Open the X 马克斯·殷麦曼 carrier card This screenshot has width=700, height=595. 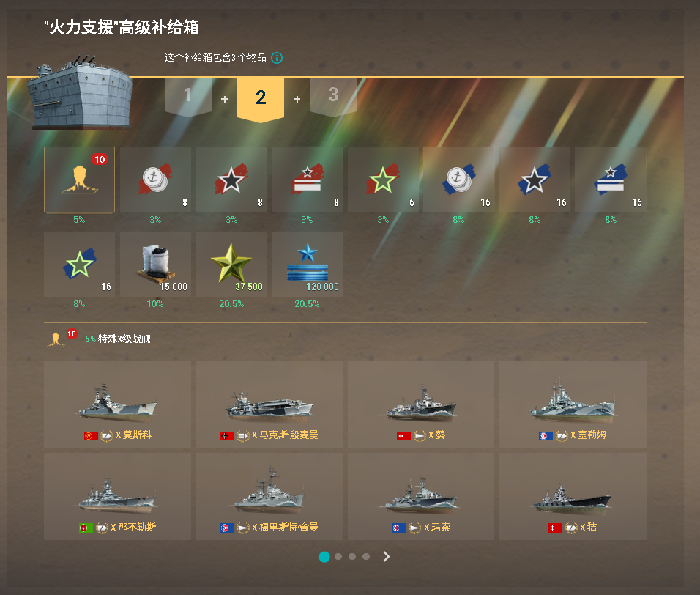point(269,404)
